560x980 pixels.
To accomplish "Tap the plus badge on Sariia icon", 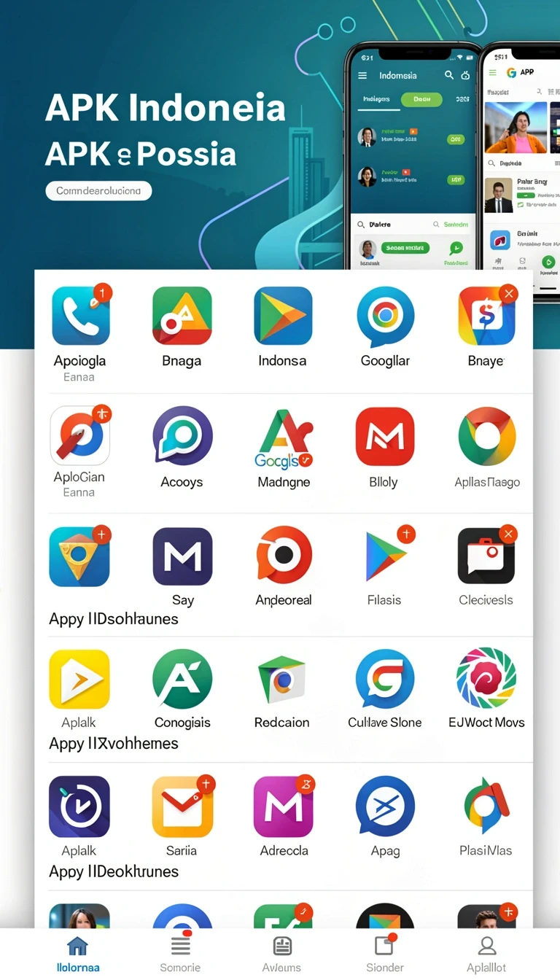I will coord(206,785).
